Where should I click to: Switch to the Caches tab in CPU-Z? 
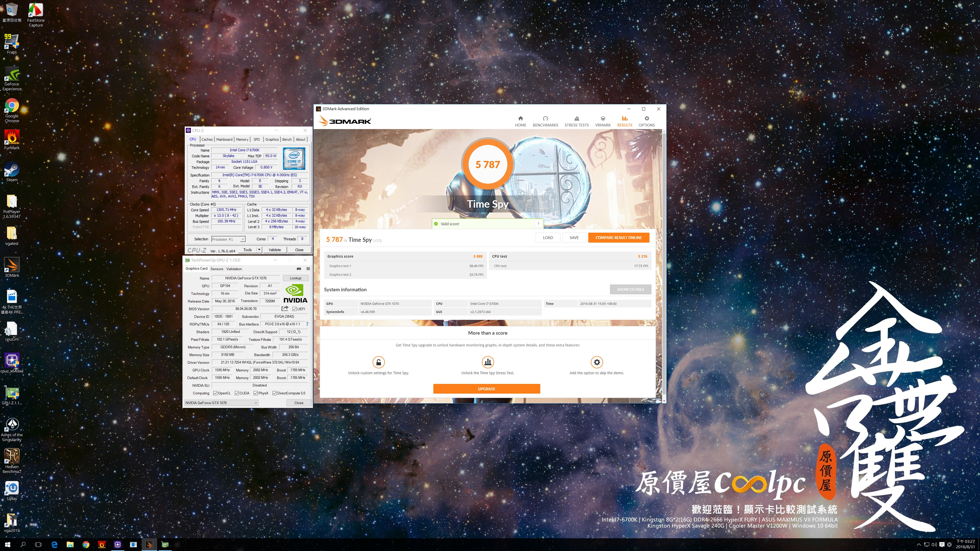click(x=207, y=140)
